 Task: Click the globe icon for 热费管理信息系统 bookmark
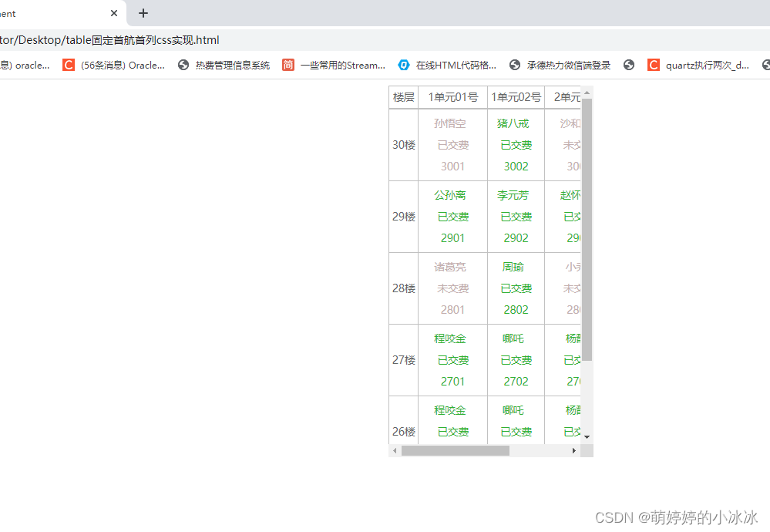(183, 65)
